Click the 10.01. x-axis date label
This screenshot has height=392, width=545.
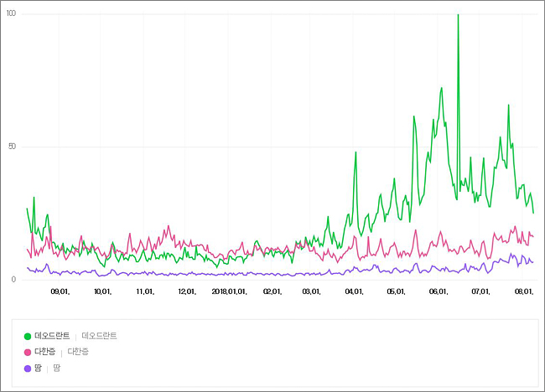(x=102, y=291)
